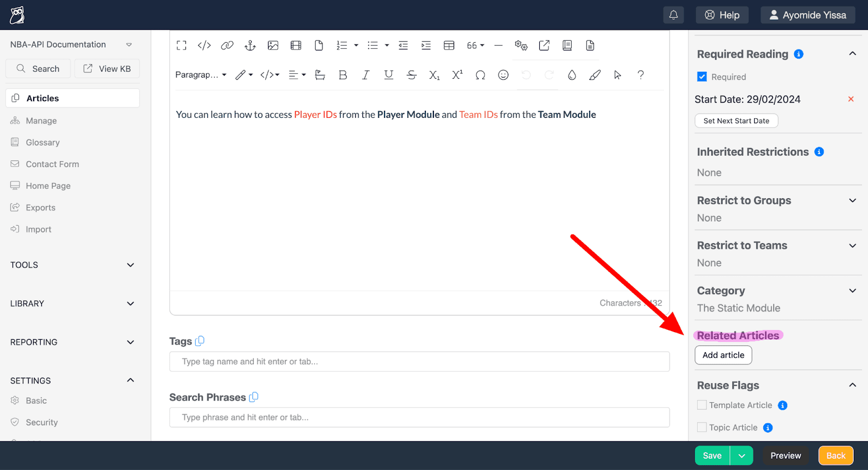The image size is (868, 470).
Task: Click the cursor select-all icon
Action: coord(617,75)
